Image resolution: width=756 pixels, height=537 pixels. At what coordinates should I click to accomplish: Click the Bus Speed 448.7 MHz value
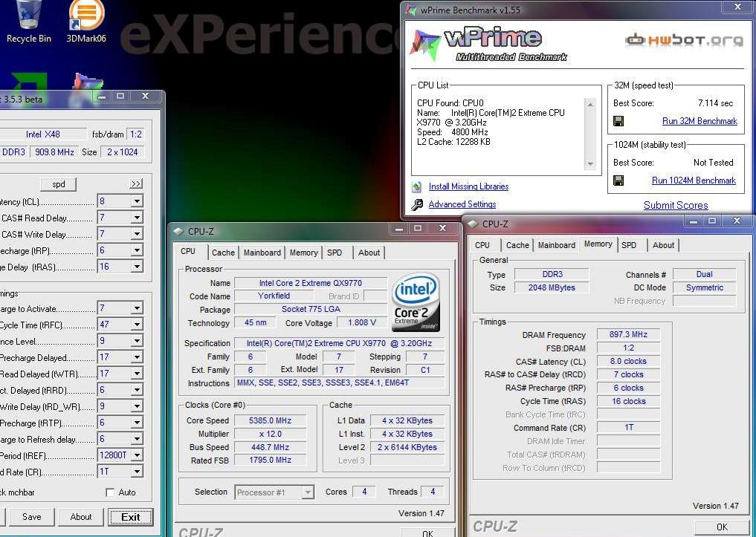(x=270, y=447)
